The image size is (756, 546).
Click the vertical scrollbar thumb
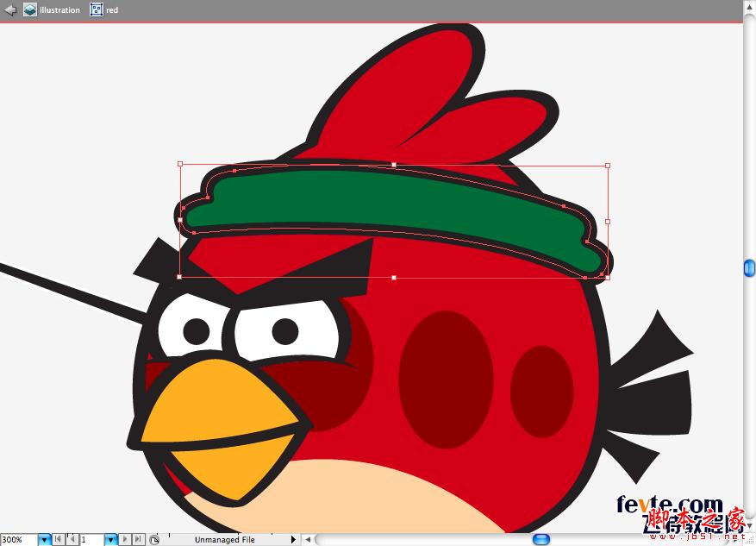coord(750,268)
